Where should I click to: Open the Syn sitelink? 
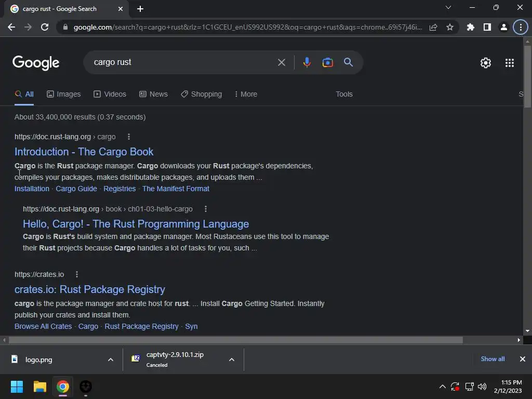point(191,326)
